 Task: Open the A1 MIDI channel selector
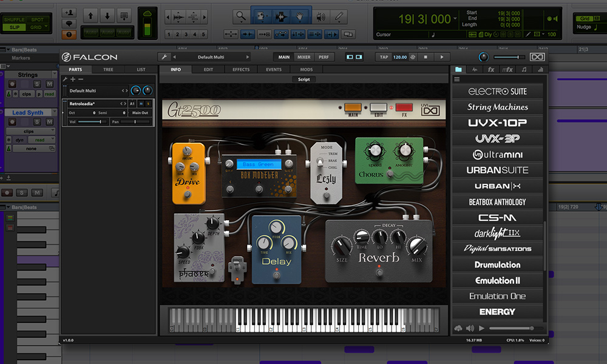(132, 104)
